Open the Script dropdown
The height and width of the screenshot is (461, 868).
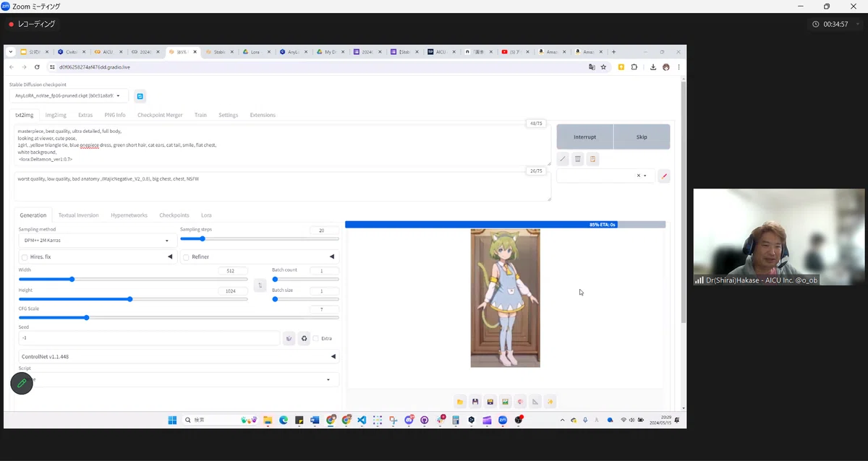point(179,379)
